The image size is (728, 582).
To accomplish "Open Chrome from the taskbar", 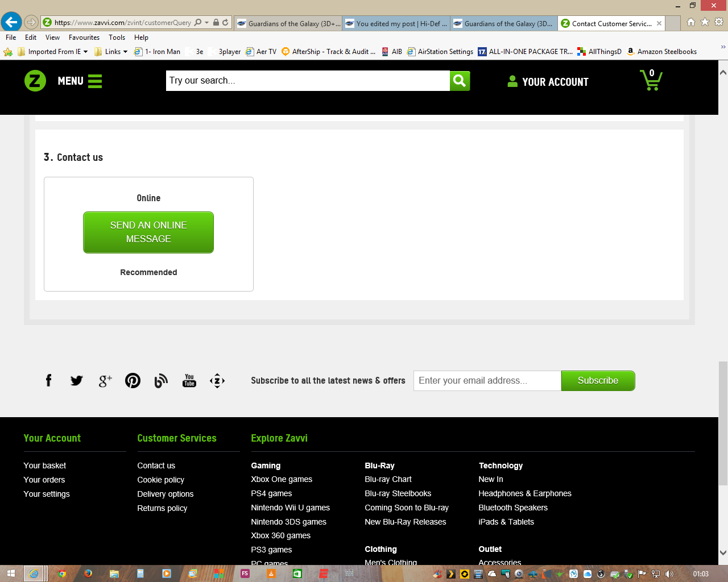I will coord(62,573).
